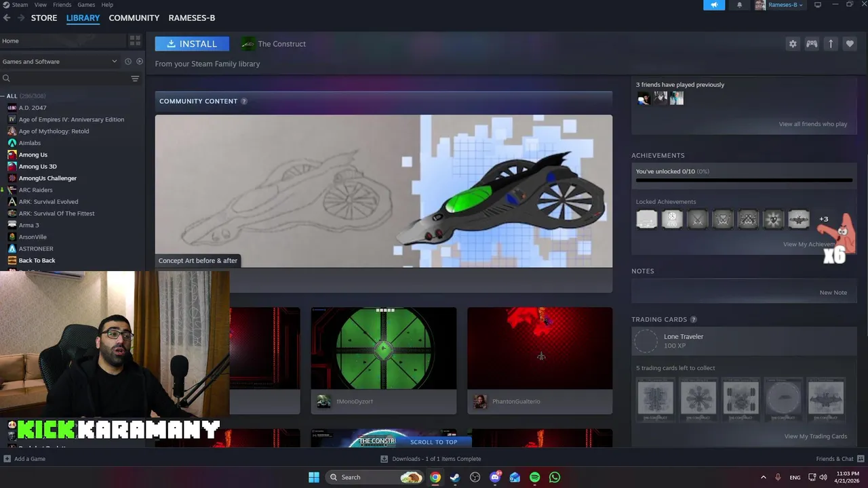868x488 pixels.
Task: Open the RAMESES-B profile tab
Action: pos(192,18)
